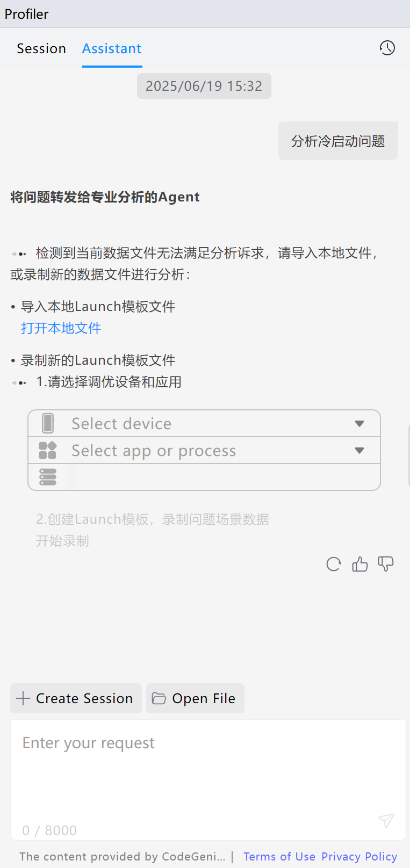The height and width of the screenshot is (868, 410).
Task: Click the send request paper-plane icon
Action: 386,821
